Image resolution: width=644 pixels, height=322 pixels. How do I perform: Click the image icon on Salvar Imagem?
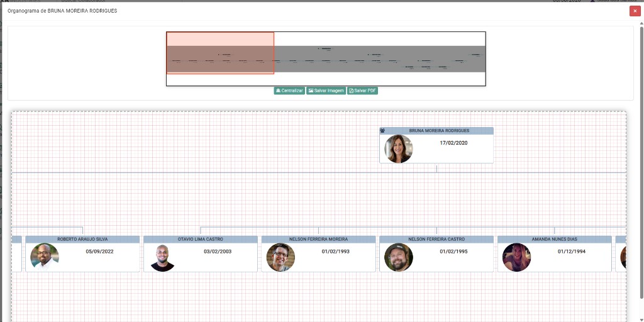pyautogui.click(x=311, y=91)
